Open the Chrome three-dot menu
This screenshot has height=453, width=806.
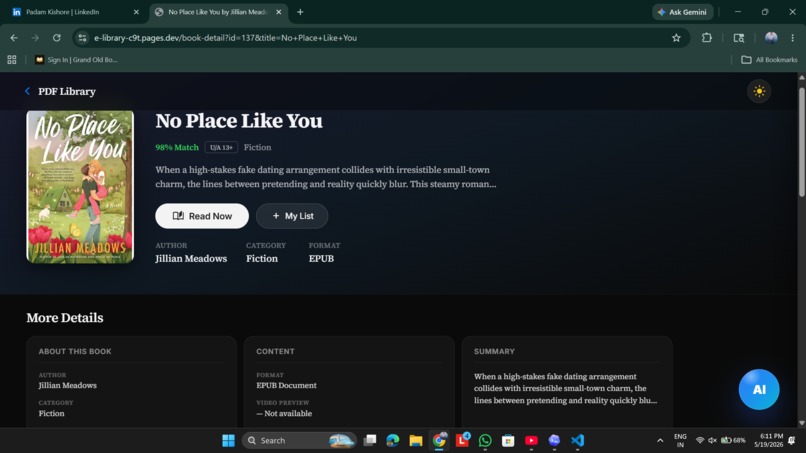tap(793, 38)
